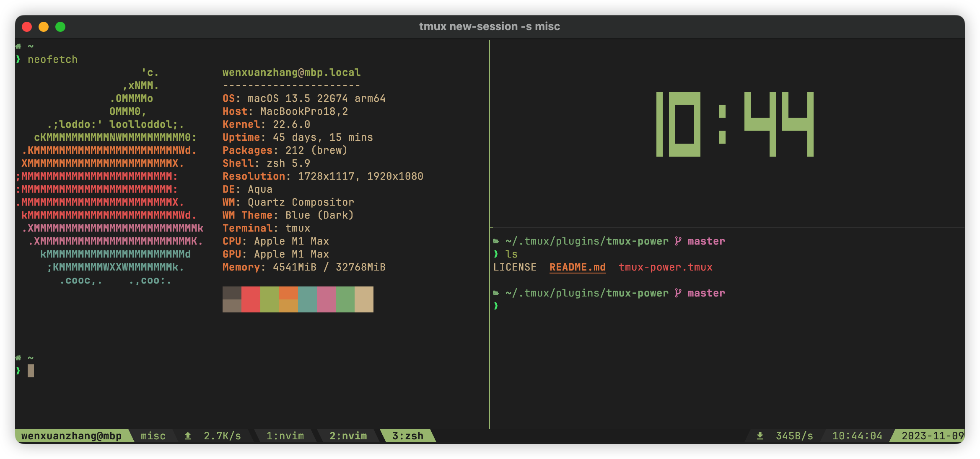Click the home icon above the neofetch command
The width and height of the screenshot is (980, 459).
18,46
